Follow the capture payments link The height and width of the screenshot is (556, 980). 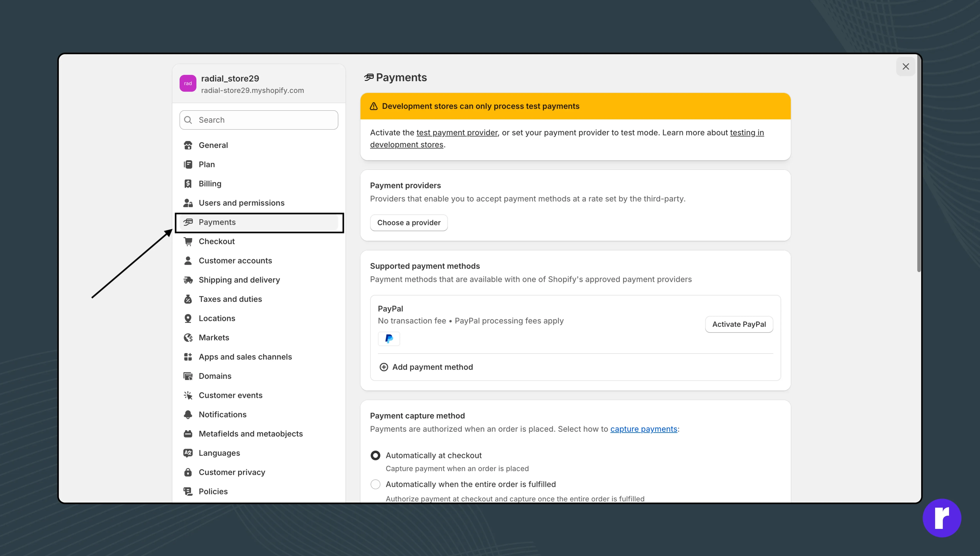[643, 429]
